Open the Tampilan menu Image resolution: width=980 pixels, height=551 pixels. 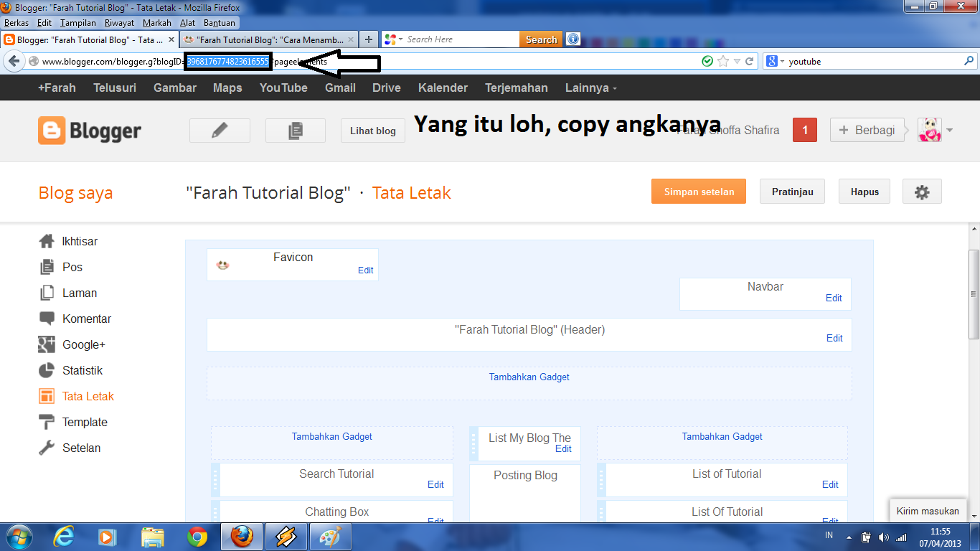coord(78,23)
